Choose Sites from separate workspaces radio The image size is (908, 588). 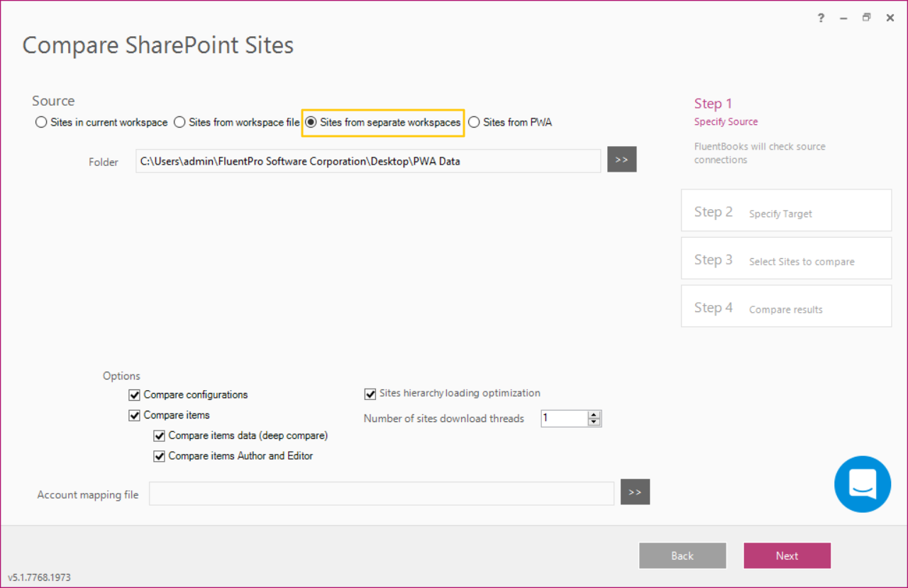pos(383,122)
